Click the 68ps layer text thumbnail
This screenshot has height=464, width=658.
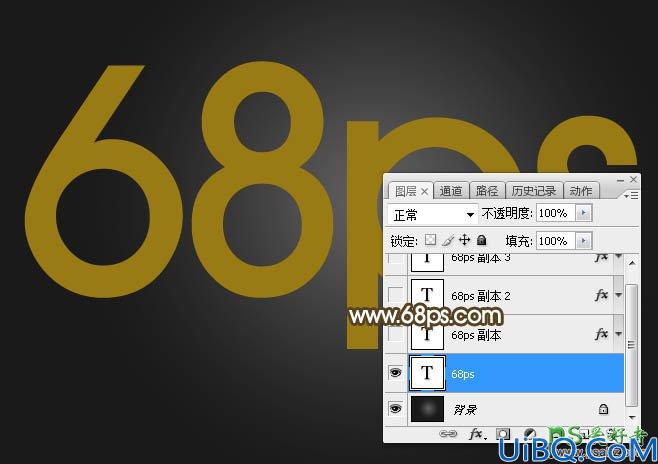click(x=427, y=373)
